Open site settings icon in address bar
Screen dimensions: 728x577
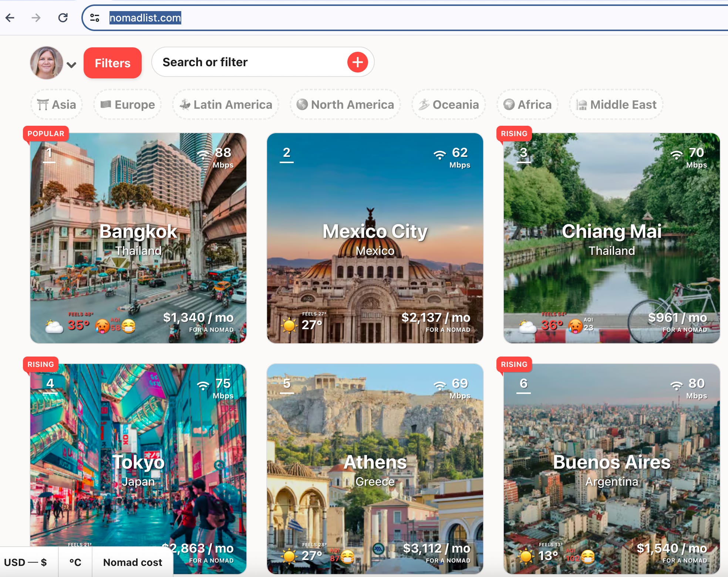(95, 17)
